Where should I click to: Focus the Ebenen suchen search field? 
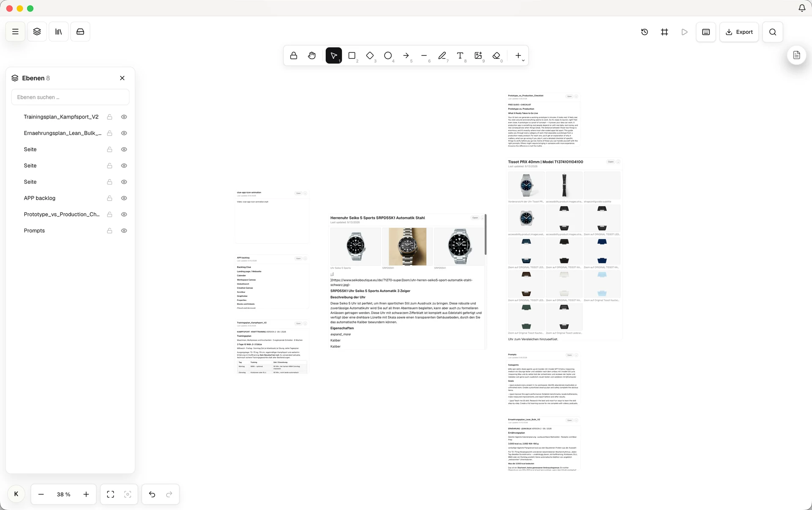70,97
